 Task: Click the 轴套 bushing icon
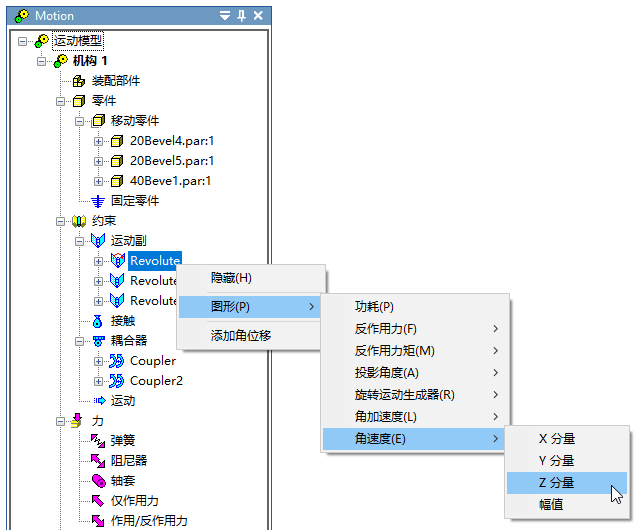click(x=99, y=481)
